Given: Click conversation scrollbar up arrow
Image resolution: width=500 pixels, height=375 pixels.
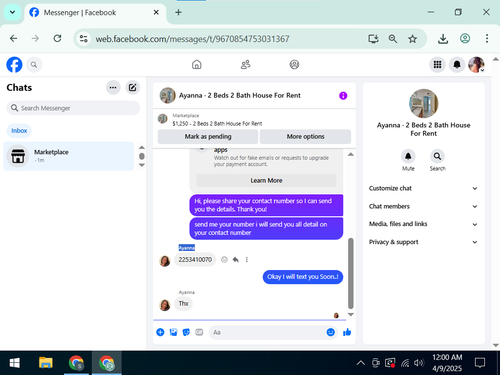Looking at the screenshot, I should pos(351,154).
